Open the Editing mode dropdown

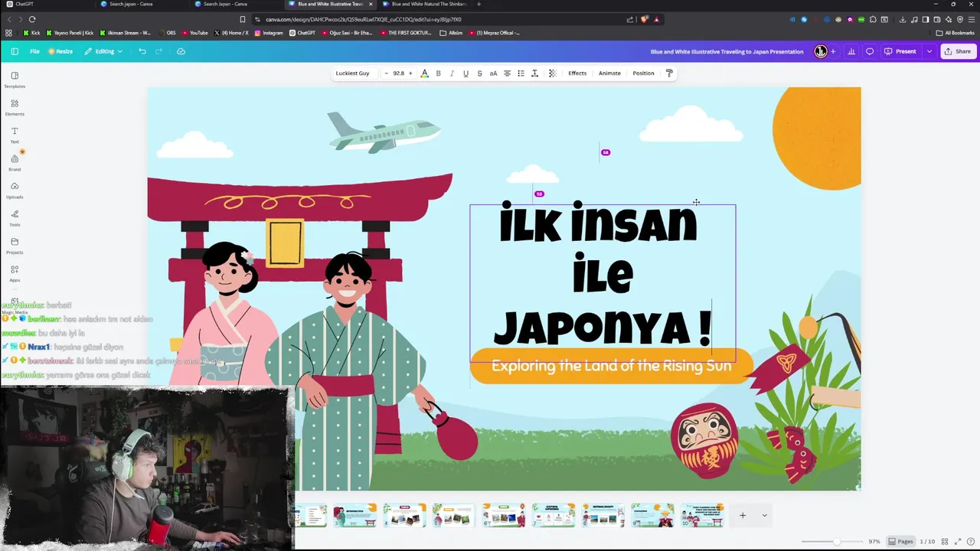tap(103, 51)
